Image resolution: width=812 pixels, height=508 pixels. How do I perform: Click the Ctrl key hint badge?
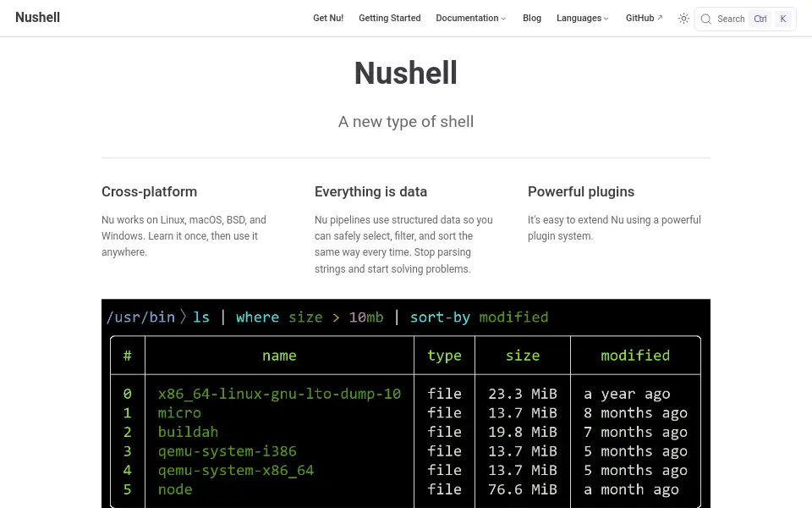760,19
